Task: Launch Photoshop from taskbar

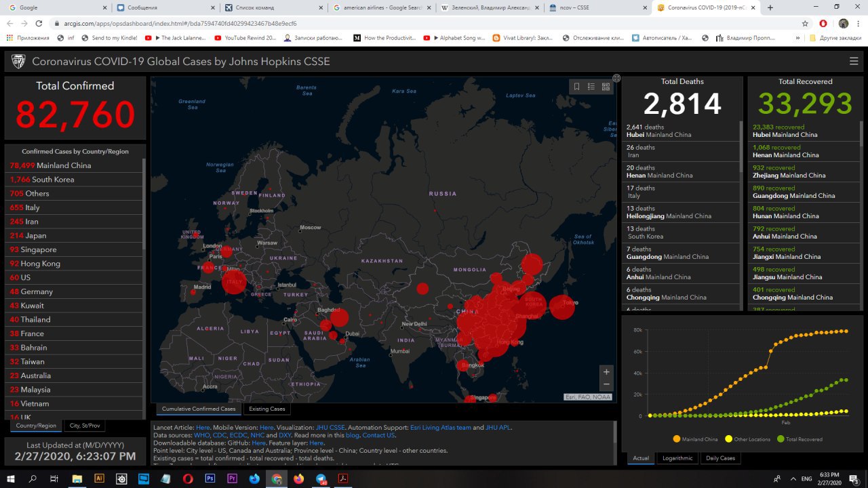Action: [x=210, y=479]
